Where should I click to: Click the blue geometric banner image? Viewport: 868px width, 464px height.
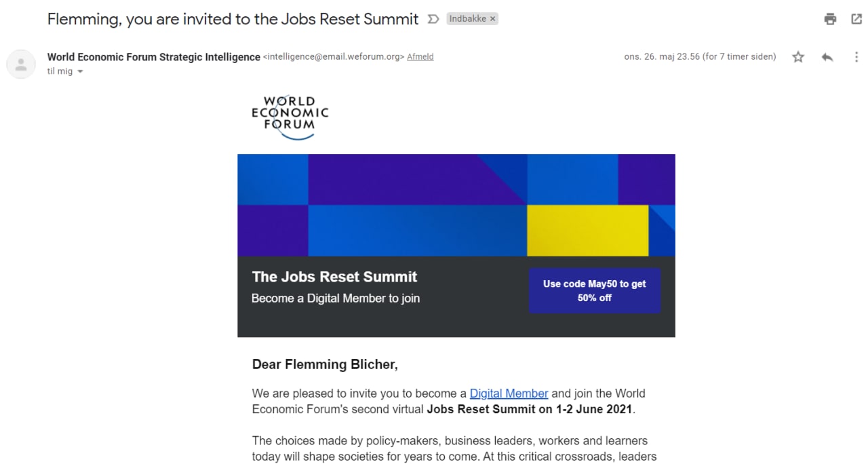click(x=456, y=205)
